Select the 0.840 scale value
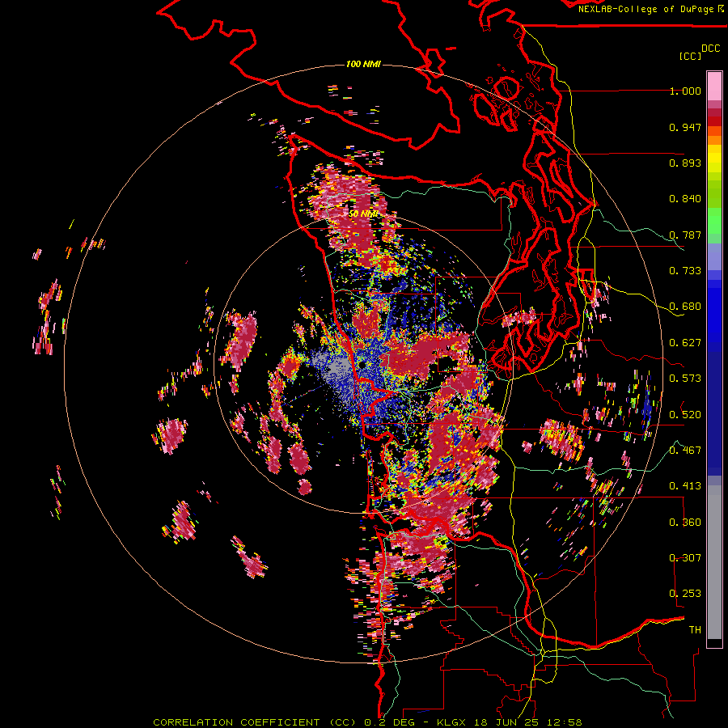Image resolution: width=728 pixels, height=728 pixels. (685, 199)
